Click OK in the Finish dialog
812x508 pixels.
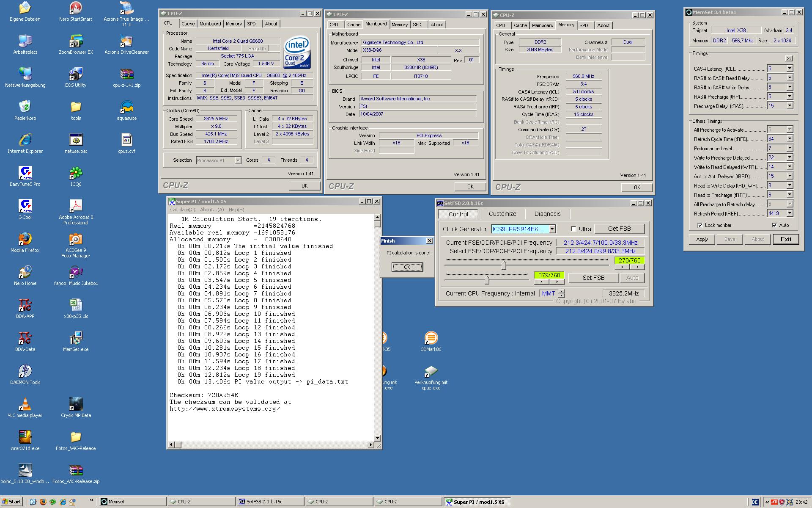pyautogui.click(x=407, y=267)
